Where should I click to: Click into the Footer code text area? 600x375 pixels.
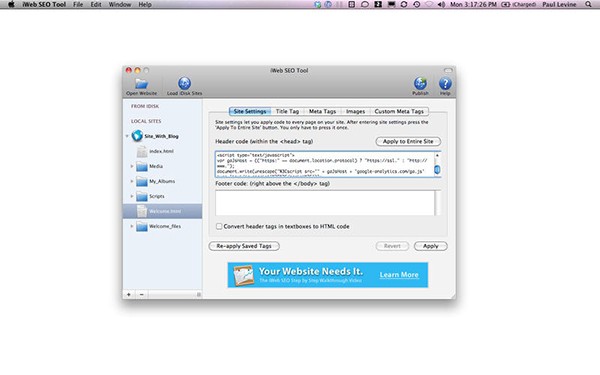click(x=325, y=203)
